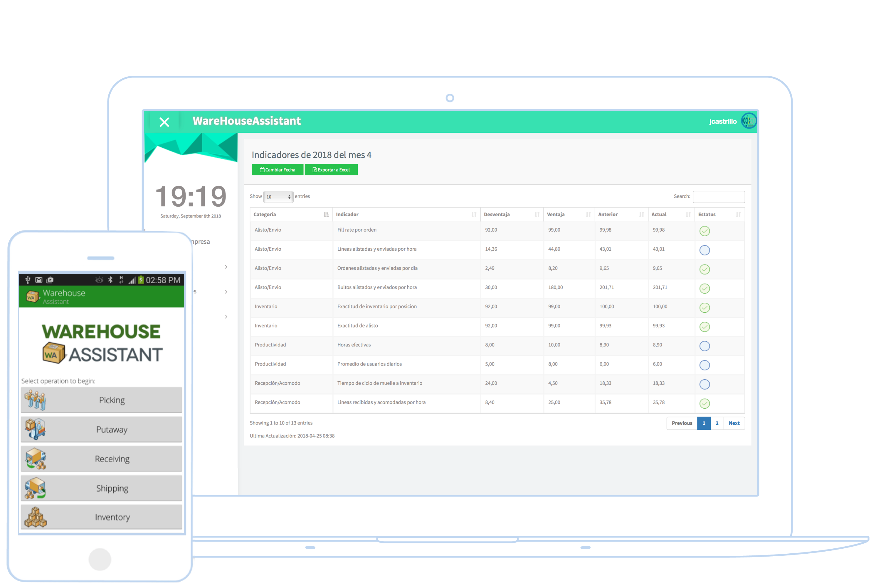Select page 2 in pagination
The width and height of the screenshot is (881, 588).
click(x=717, y=423)
